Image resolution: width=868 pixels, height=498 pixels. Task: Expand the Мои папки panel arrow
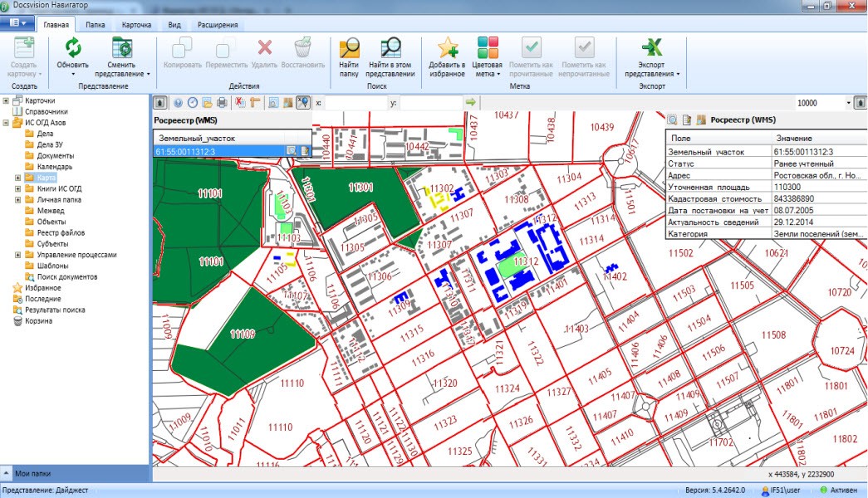coord(6,474)
